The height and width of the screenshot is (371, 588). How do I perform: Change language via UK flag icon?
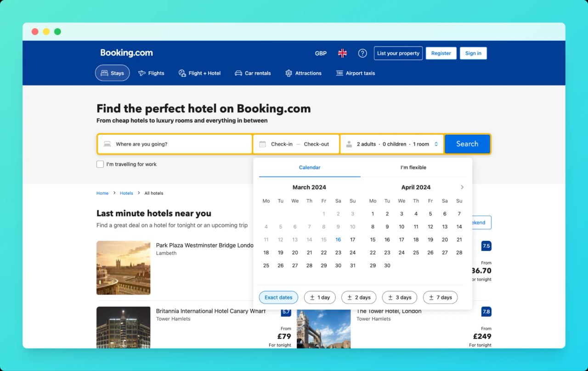click(x=342, y=53)
